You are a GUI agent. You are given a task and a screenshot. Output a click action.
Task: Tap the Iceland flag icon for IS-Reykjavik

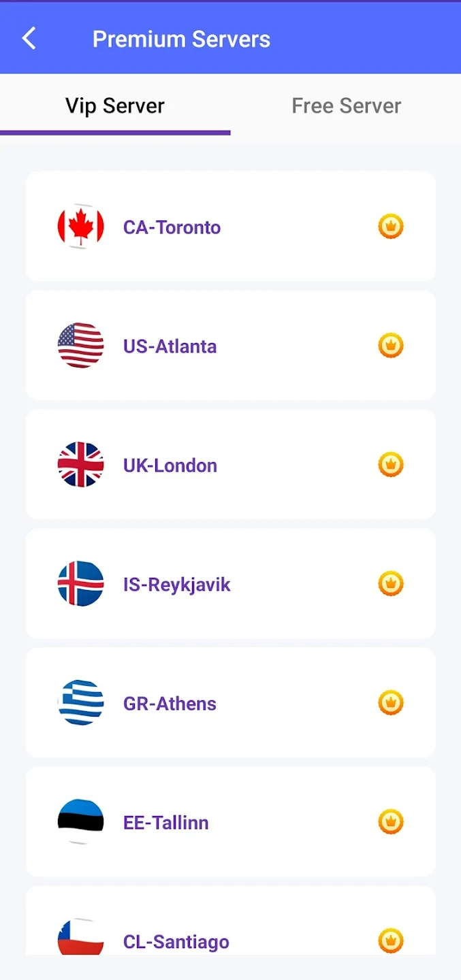click(x=80, y=583)
